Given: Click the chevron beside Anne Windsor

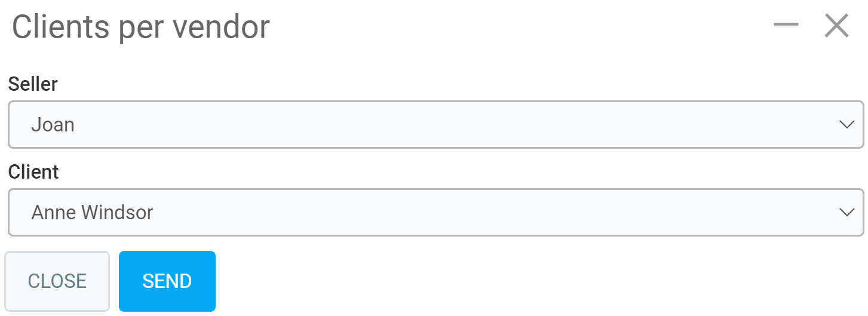Looking at the screenshot, I should (x=846, y=212).
